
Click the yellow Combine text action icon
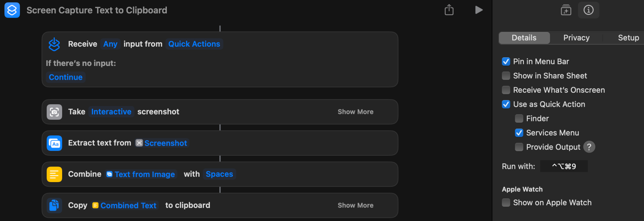[x=54, y=174]
